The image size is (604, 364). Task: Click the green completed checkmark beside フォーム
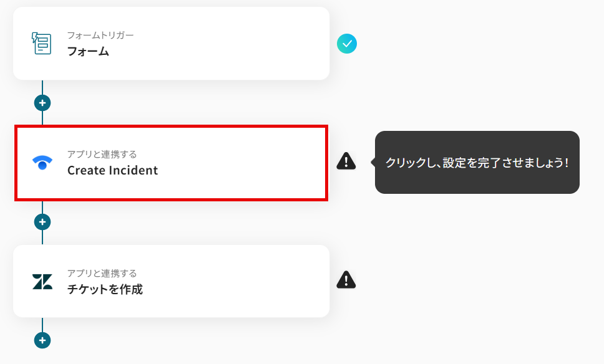[346, 44]
